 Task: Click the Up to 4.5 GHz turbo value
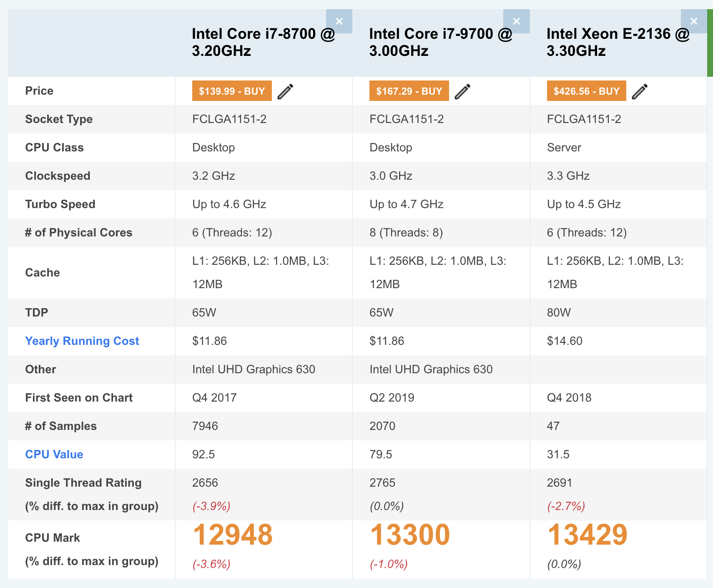[x=584, y=204]
